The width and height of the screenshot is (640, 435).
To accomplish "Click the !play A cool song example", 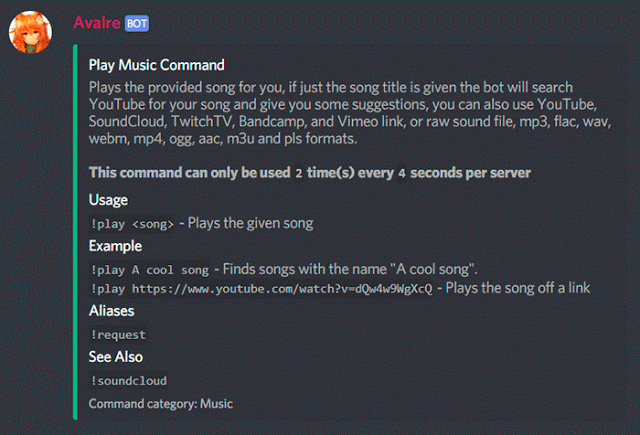I will tap(149, 270).
